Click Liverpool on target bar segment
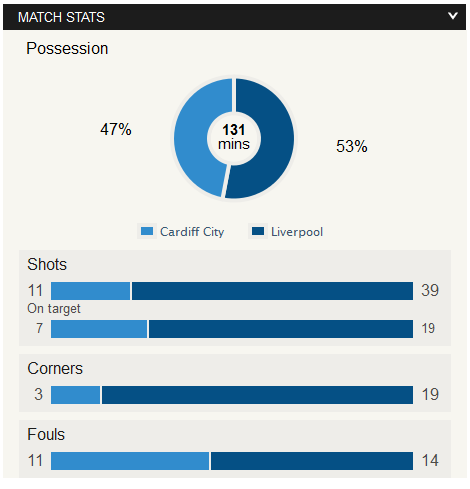This screenshot has width=470, height=489. (281, 329)
